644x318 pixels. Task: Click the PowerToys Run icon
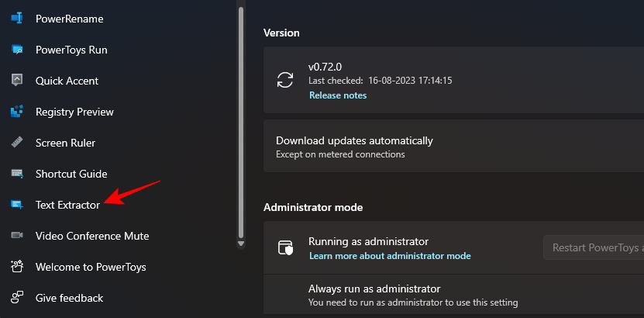[17, 50]
